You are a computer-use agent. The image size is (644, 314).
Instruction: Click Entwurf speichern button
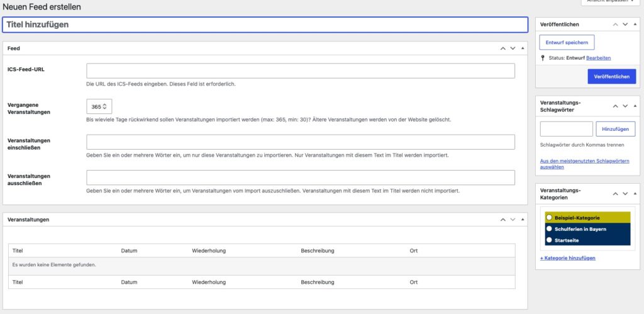coord(567,42)
